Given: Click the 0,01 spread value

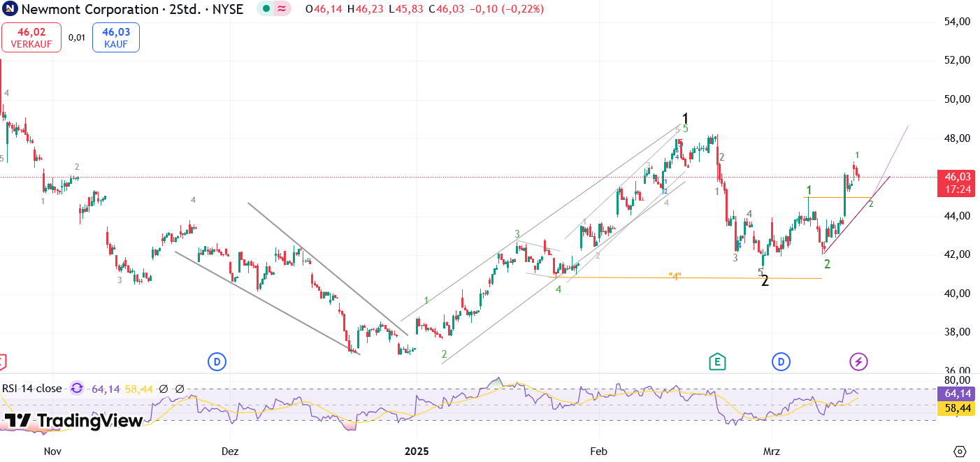Looking at the screenshot, I should [x=77, y=38].
